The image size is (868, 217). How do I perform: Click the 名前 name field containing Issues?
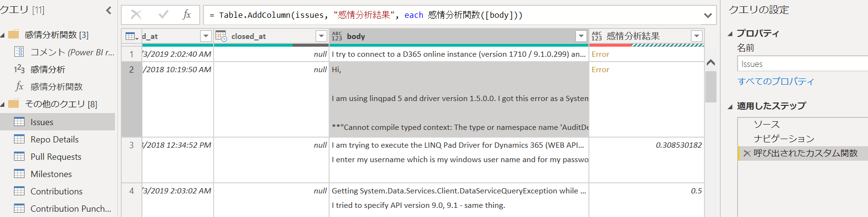pos(802,64)
